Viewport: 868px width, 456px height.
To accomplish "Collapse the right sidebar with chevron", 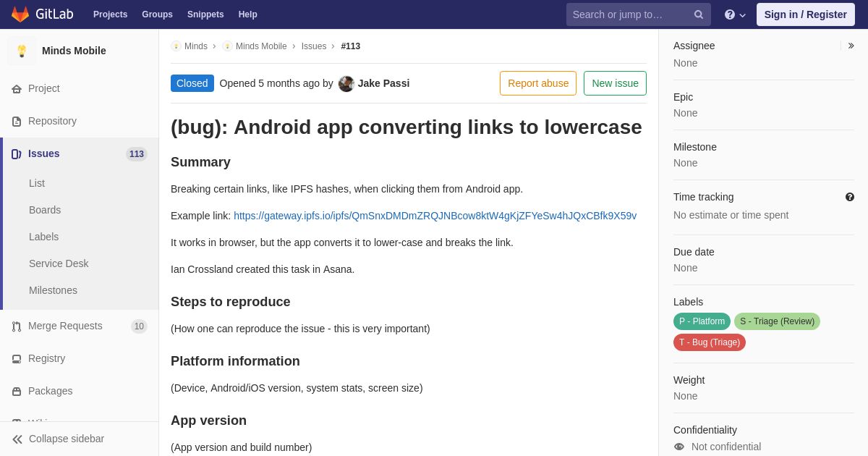I will pos(851,46).
